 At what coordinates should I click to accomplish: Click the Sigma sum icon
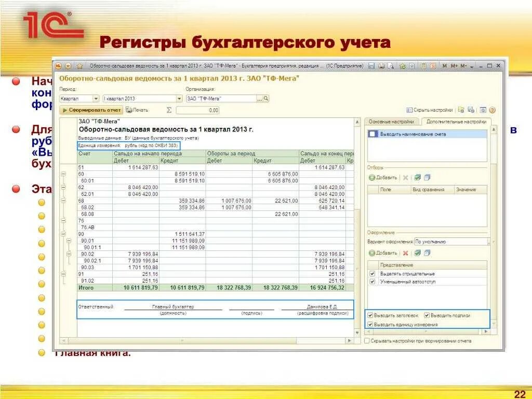[x=169, y=110]
